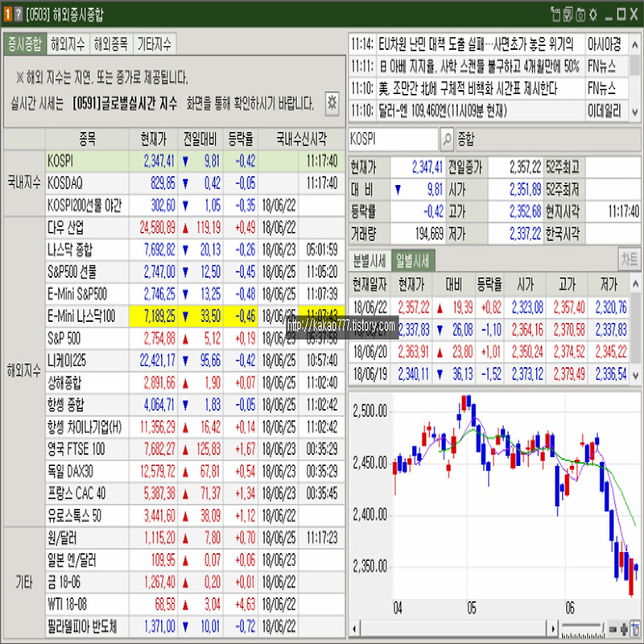Click daily price table scroll-down arrow
This screenshot has width=644, height=644.
point(635,375)
